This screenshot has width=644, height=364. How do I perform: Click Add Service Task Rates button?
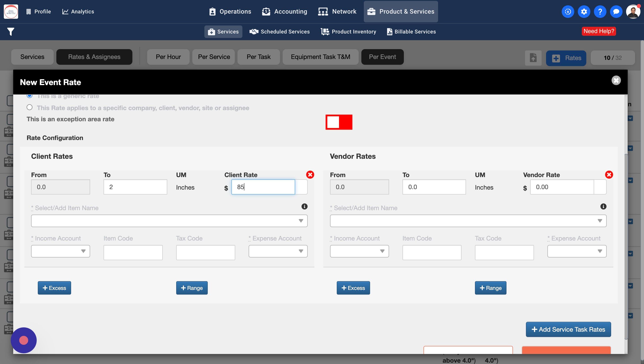568,329
